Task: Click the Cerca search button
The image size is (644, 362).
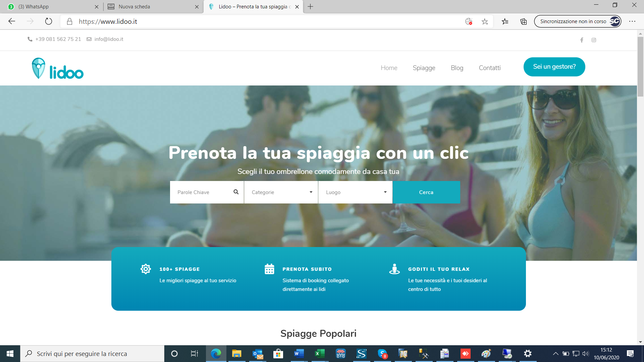Action: (426, 192)
